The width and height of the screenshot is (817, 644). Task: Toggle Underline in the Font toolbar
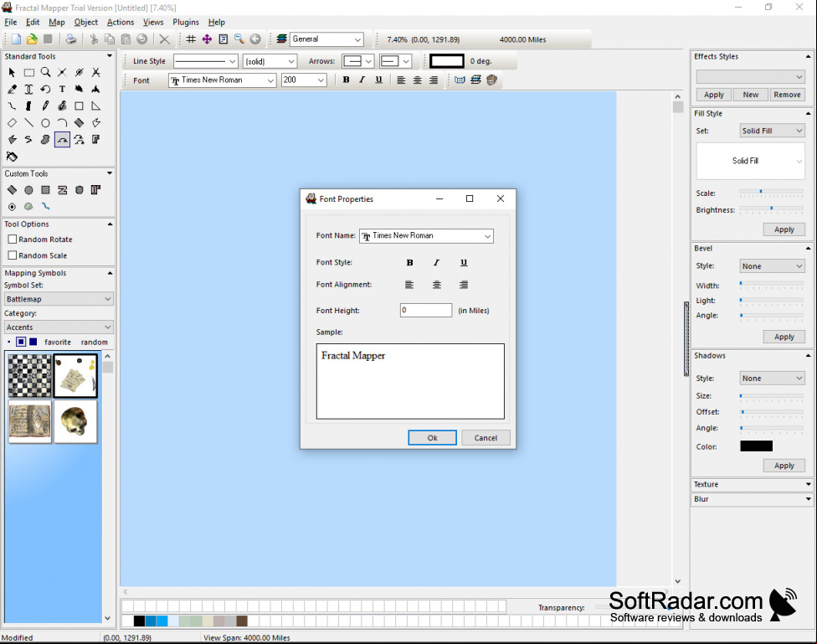tap(379, 80)
